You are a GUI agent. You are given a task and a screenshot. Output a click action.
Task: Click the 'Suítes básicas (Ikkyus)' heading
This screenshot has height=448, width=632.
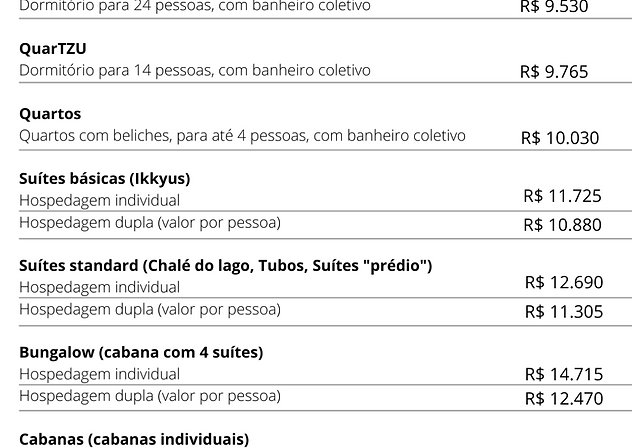click(105, 179)
